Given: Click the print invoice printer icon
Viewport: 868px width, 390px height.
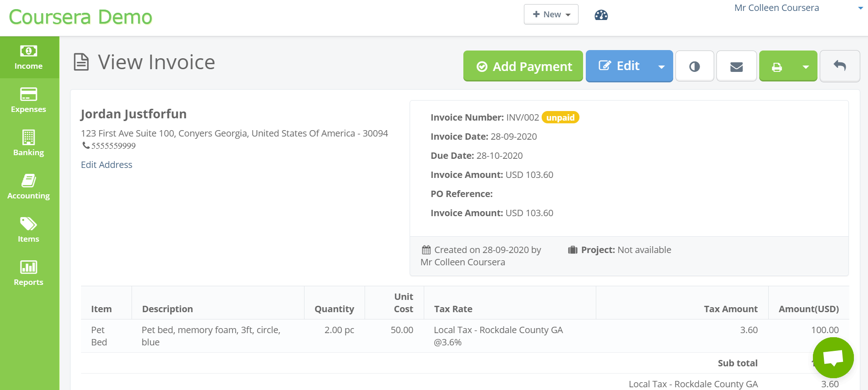Looking at the screenshot, I should point(777,67).
